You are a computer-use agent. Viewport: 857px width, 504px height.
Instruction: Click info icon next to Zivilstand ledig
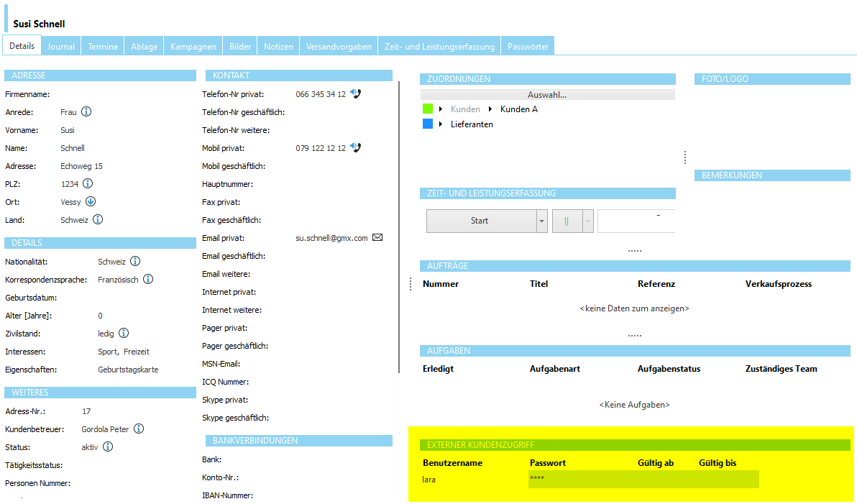(124, 334)
